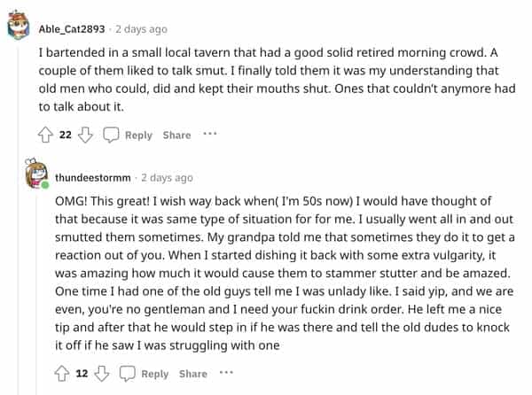Downvote the thundeestormm reply
This screenshot has width=532, height=395.
(x=102, y=374)
